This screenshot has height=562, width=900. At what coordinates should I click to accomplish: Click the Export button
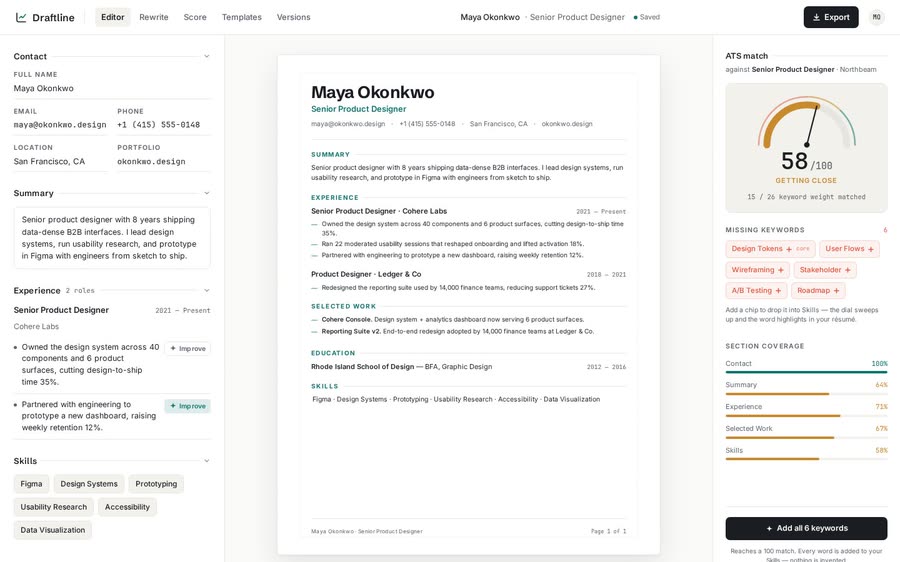coord(831,17)
